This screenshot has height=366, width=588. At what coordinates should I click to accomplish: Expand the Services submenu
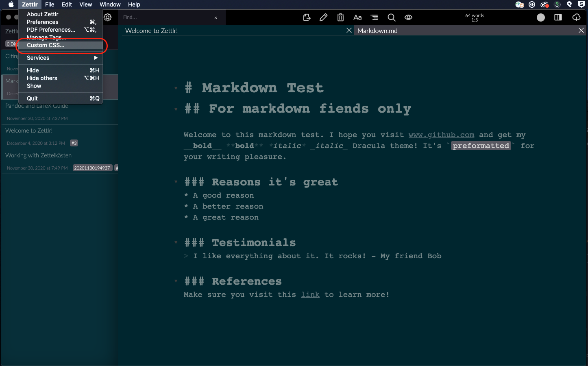tap(61, 58)
